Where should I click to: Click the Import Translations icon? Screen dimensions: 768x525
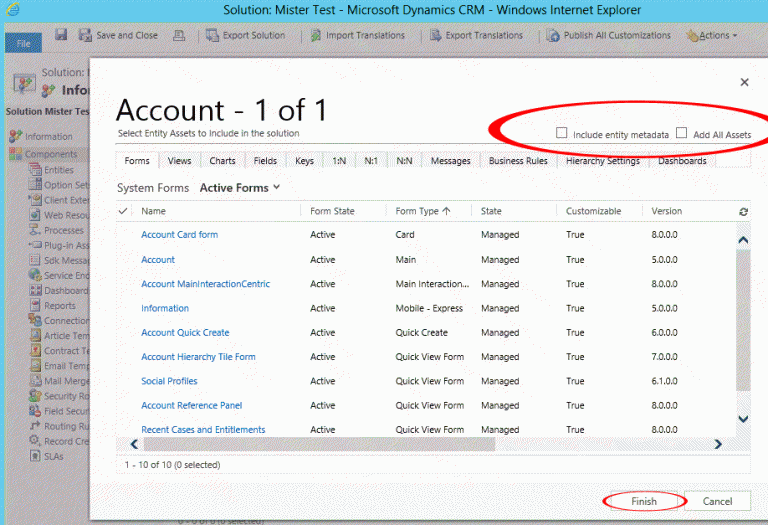click(x=316, y=35)
